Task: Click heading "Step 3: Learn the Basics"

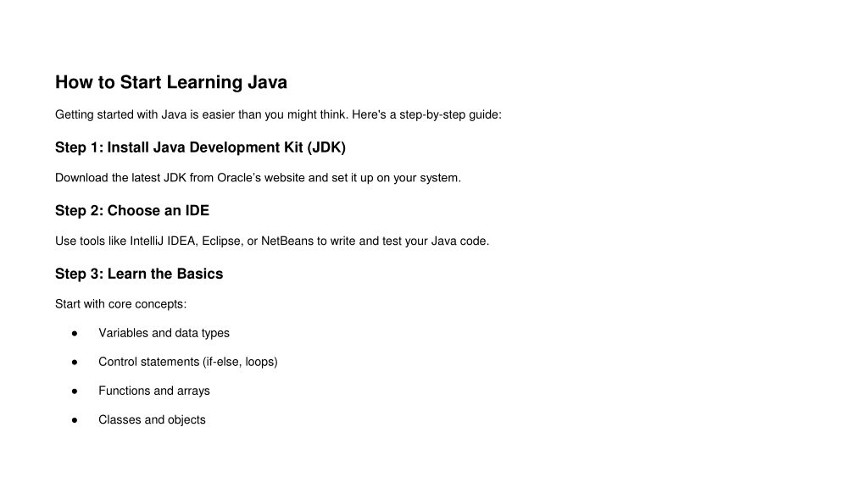Action: 139,274
